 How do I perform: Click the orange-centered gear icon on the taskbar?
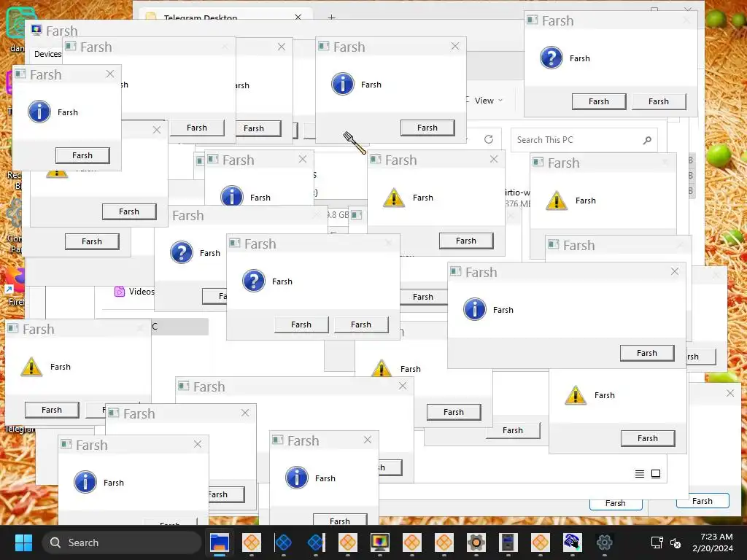pos(476,542)
